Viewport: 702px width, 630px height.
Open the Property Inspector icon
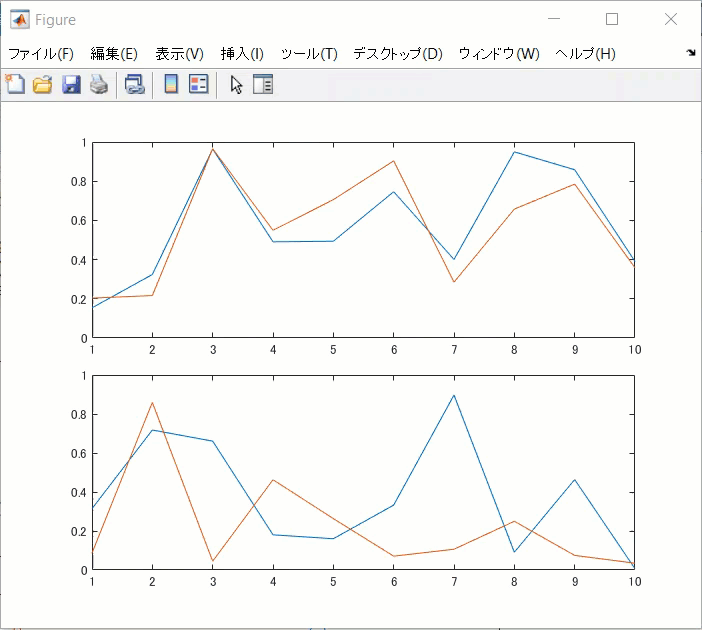(x=263, y=85)
